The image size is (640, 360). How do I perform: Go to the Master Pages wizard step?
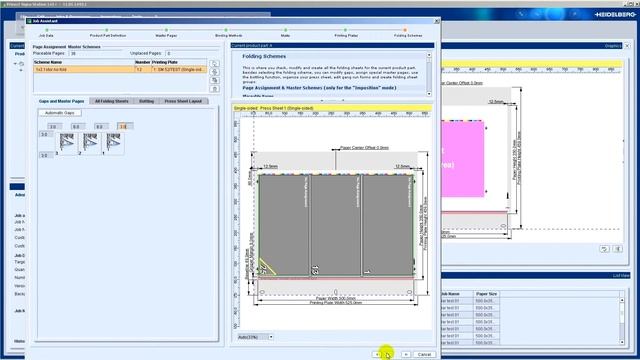(166, 33)
